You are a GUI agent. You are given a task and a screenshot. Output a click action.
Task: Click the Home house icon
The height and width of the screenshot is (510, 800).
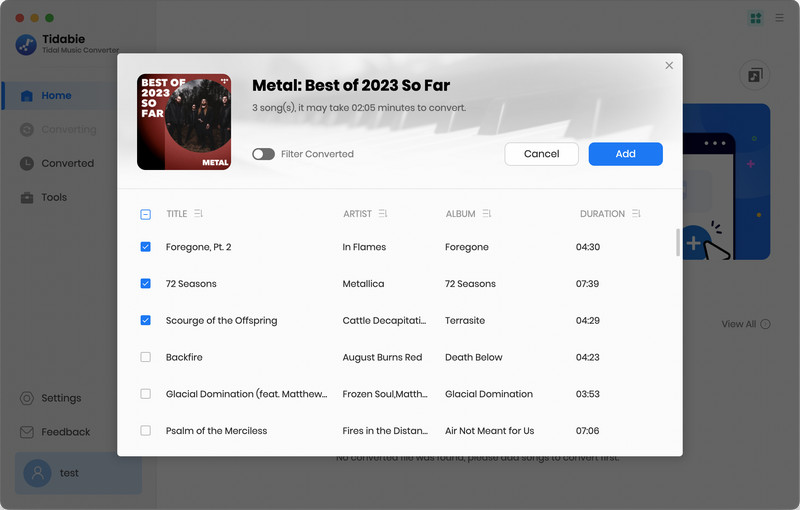27,95
